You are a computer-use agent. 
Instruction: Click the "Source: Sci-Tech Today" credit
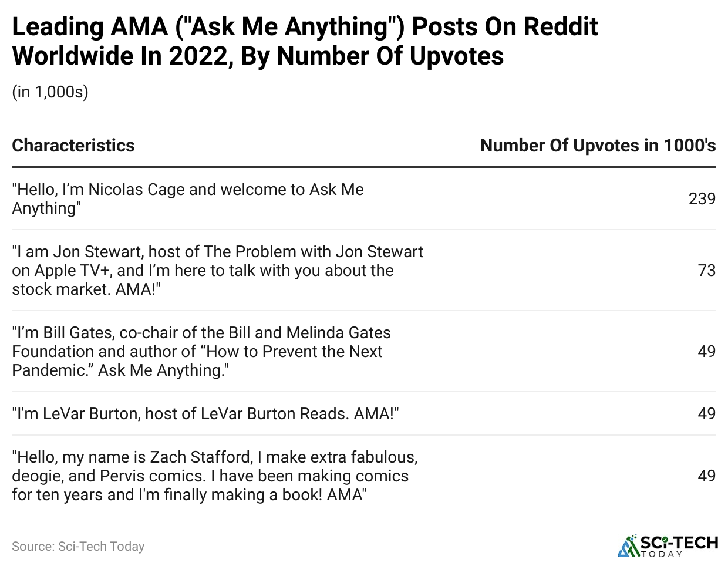[x=78, y=546]
